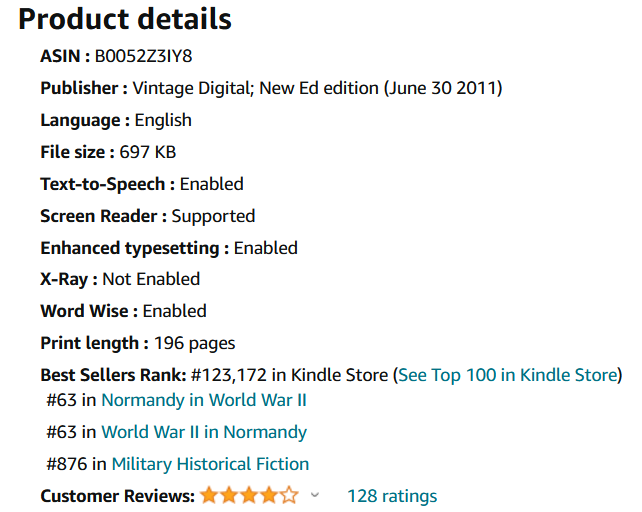Open the 128 ratings link
The height and width of the screenshot is (512, 642).
(392, 496)
